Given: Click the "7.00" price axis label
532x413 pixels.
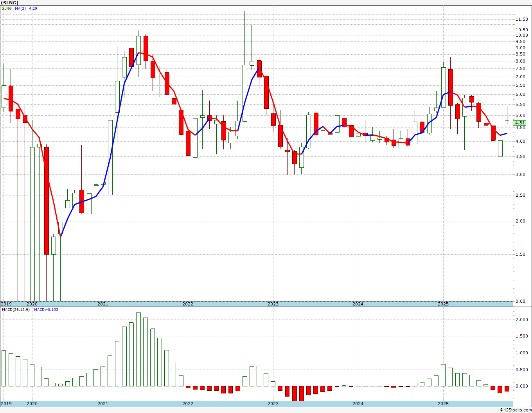Looking at the screenshot, I should (521, 76).
